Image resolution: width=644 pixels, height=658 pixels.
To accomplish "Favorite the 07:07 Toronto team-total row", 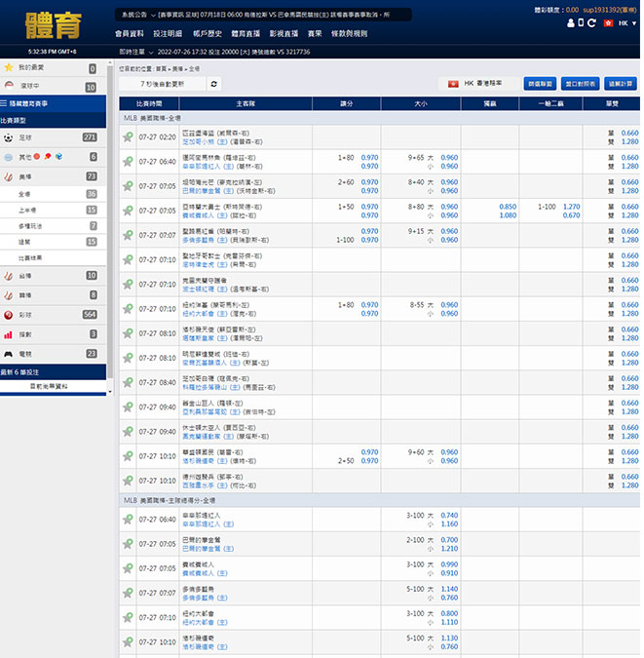I will pos(128,594).
